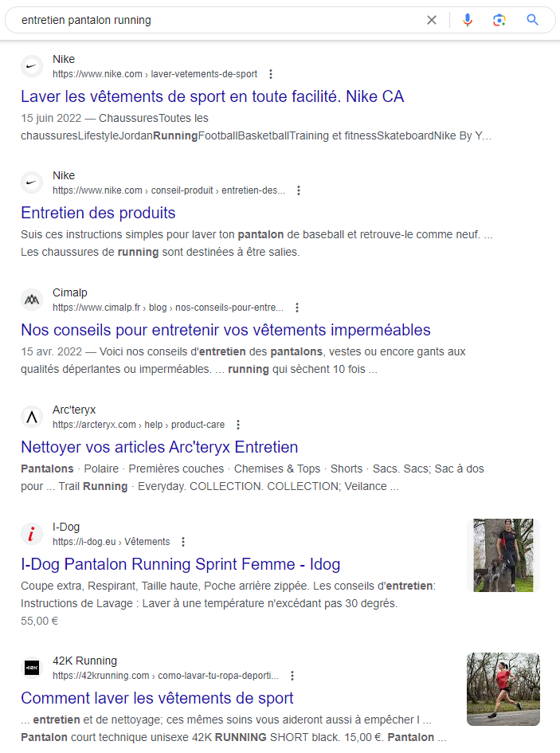The height and width of the screenshot is (753, 560).
Task: Open more options for 42K Running result
Action: point(292,676)
